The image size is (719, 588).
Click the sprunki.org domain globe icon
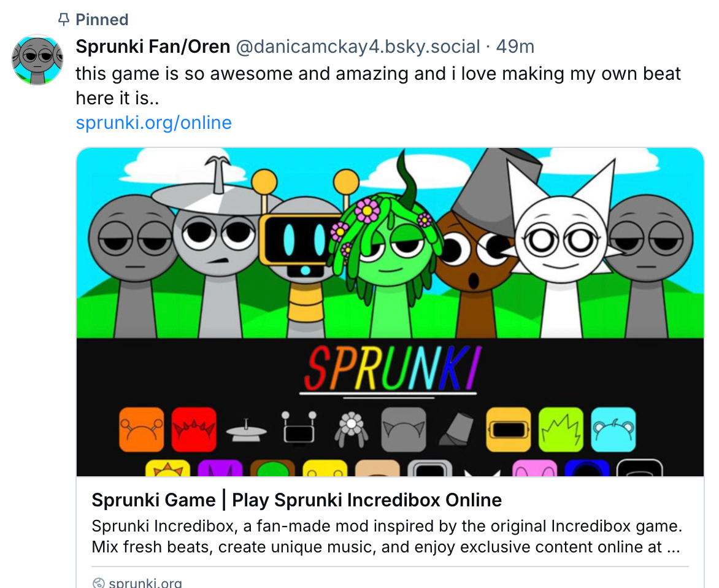click(98, 583)
